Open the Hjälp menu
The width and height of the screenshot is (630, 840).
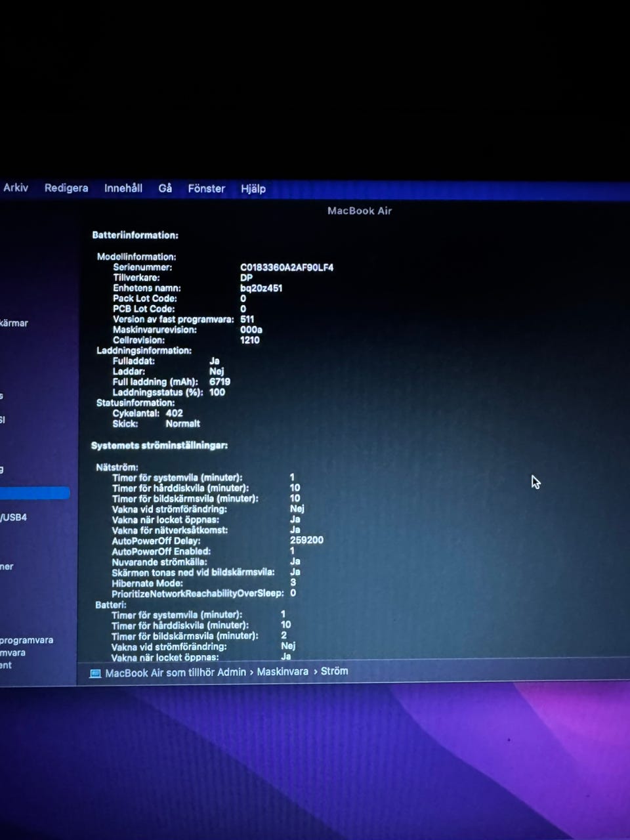click(253, 189)
